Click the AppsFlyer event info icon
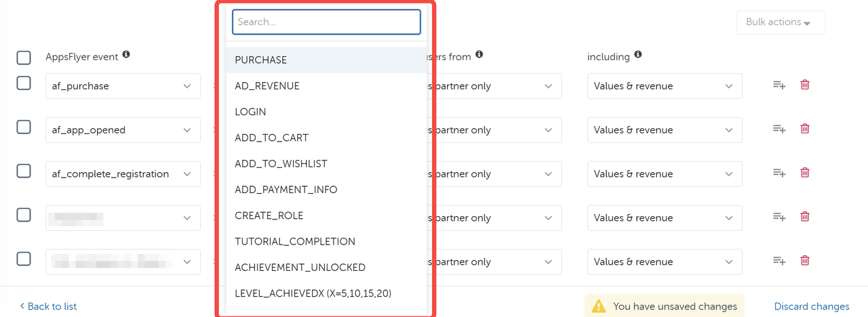The image size is (868, 317). tap(126, 55)
